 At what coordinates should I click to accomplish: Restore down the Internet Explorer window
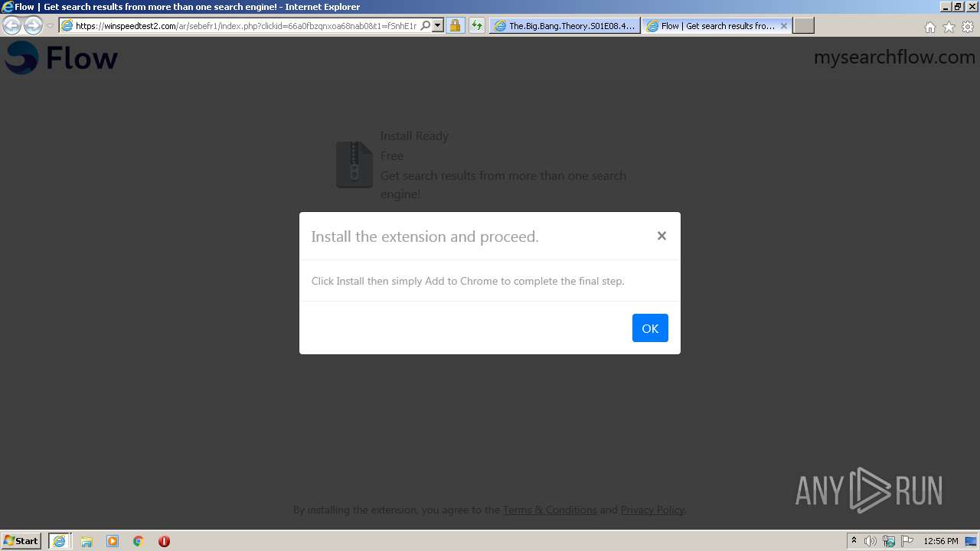click(957, 6)
